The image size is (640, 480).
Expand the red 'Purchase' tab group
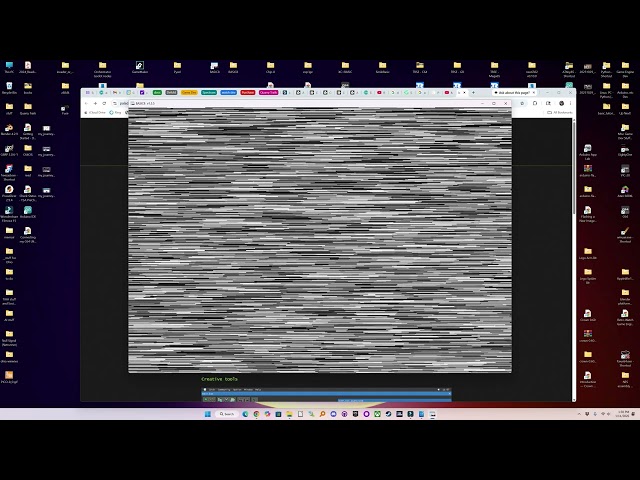[x=248, y=93]
